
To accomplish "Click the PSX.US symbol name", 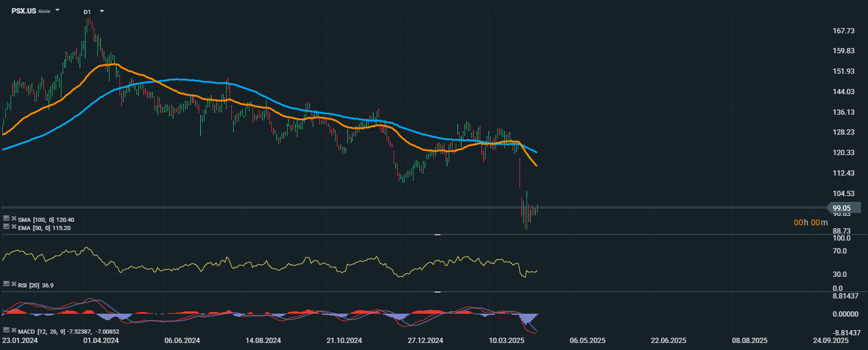I will (x=23, y=11).
